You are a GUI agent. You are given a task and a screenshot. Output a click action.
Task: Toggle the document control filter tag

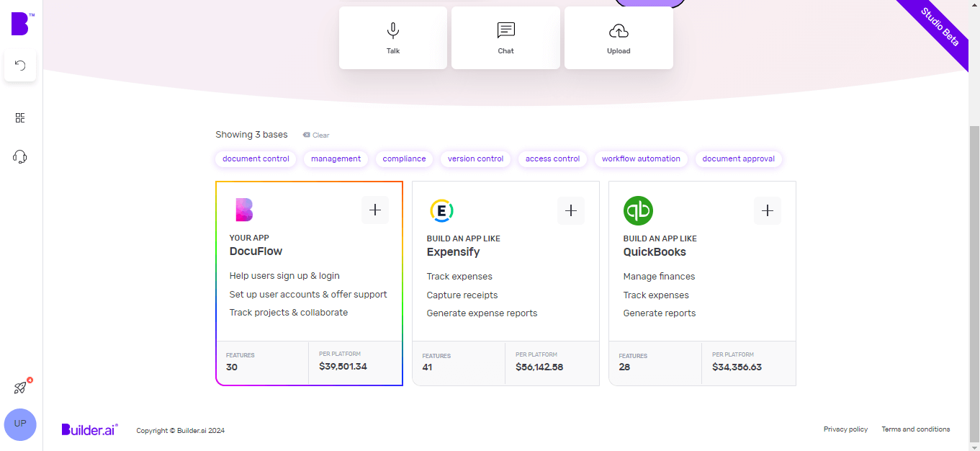click(x=256, y=158)
